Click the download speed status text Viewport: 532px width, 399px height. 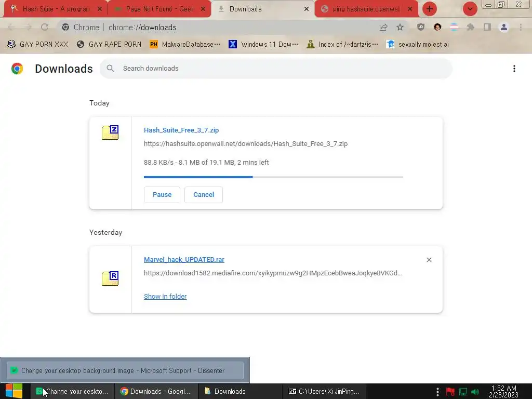click(x=206, y=163)
